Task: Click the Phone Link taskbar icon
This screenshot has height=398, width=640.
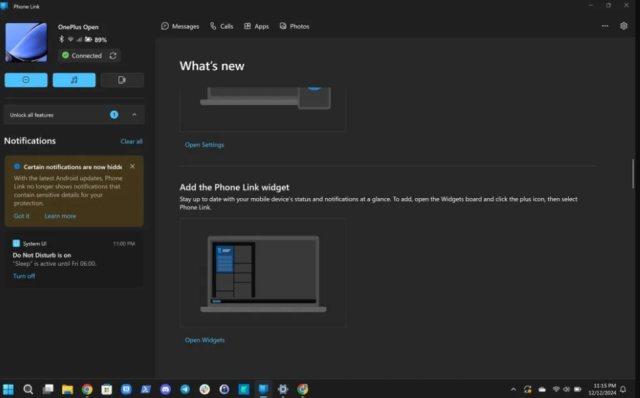Action: coord(263,389)
